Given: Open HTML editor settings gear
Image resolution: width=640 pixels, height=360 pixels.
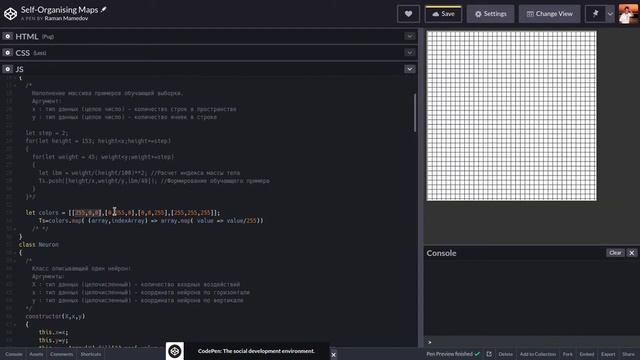Looking at the screenshot, I should [x=7, y=36].
